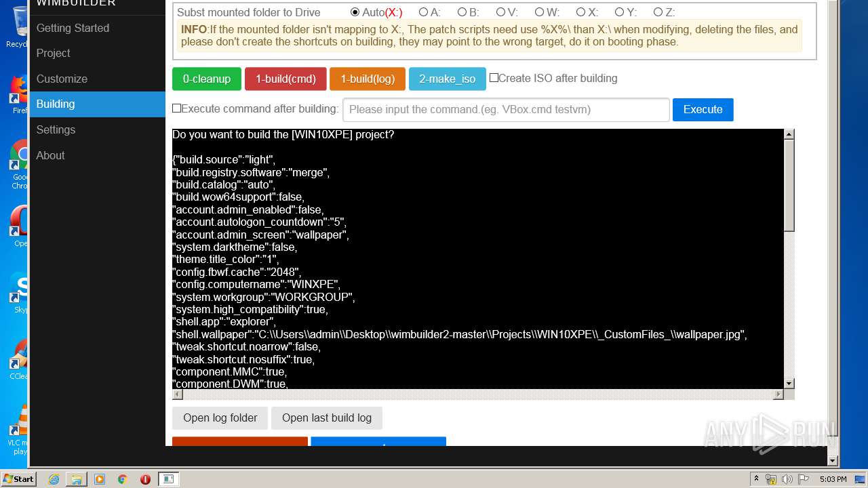Open the Recycle Bin desktop icon
This screenshot has height=488, width=868.
point(18,27)
